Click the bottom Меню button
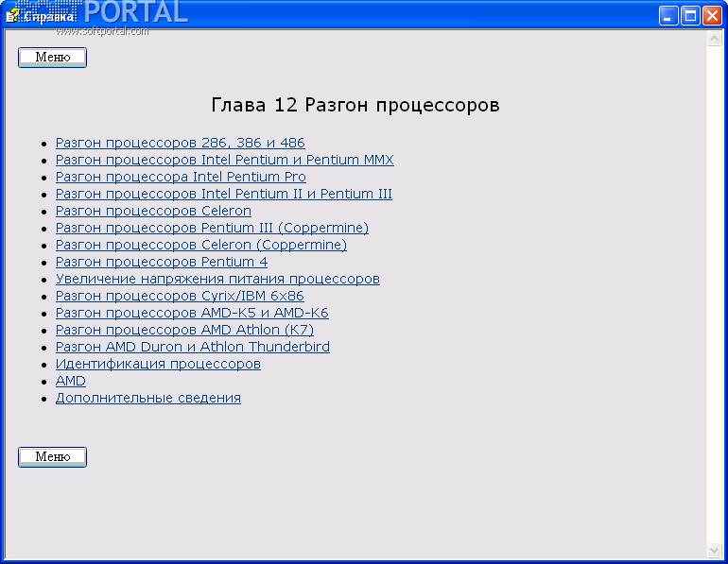This screenshot has height=564, width=728. 52,457
